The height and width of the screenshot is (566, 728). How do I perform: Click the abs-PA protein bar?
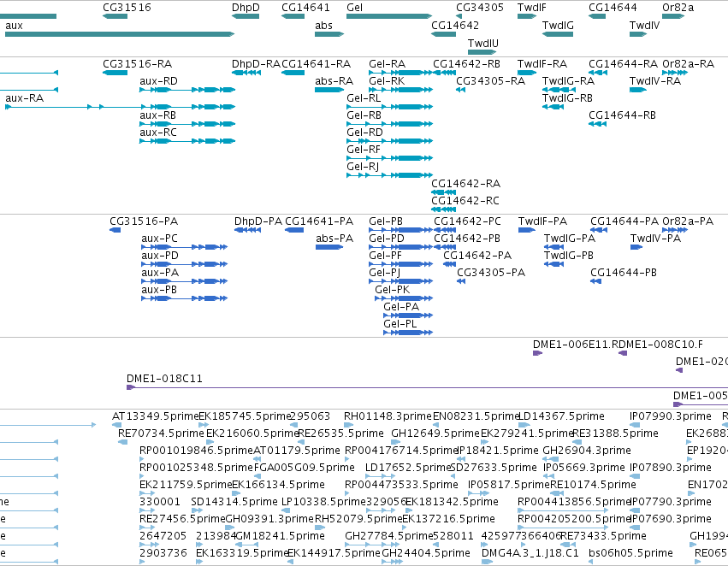pos(329,247)
